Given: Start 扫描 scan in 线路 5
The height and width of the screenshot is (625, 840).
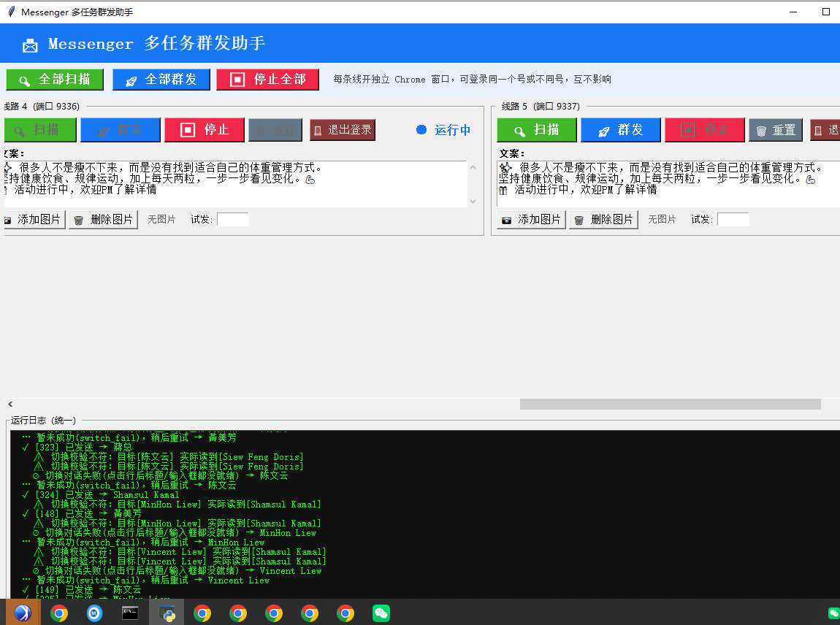Looking at the screenshot, I should tap(537, 130).
